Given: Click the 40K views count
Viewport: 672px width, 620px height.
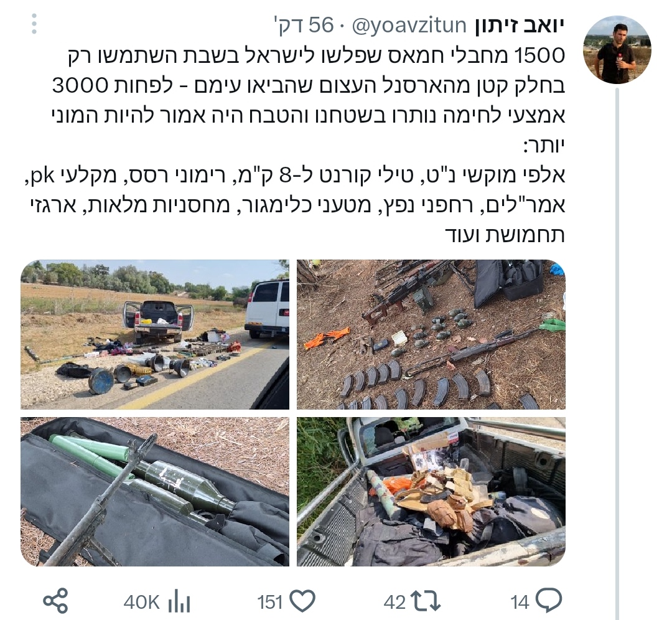Looking at the screenshot, I should pyautogui.click(x=141, y=602).
